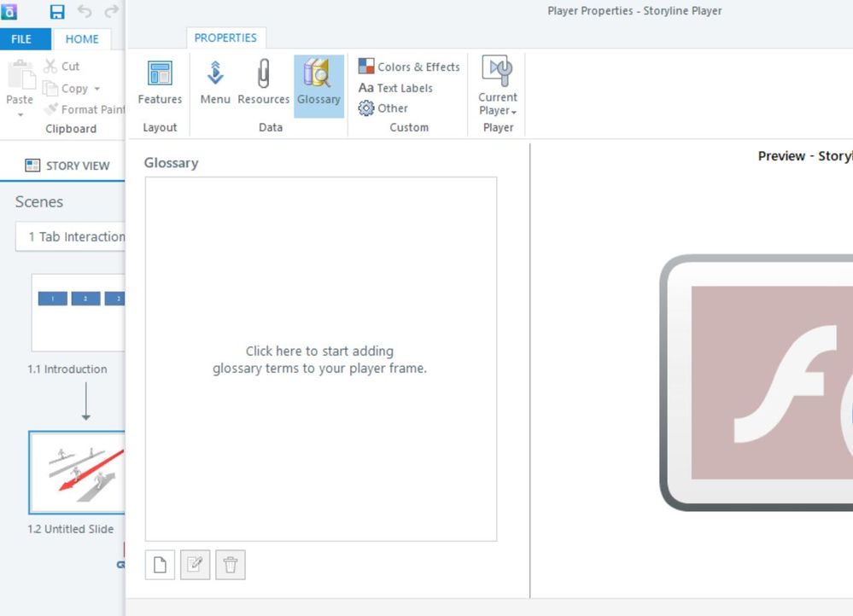This screenshot has width=853, height=616.
Task: Select the 1.2 Untitled Slide thumbnail
Action: point(77,473)
